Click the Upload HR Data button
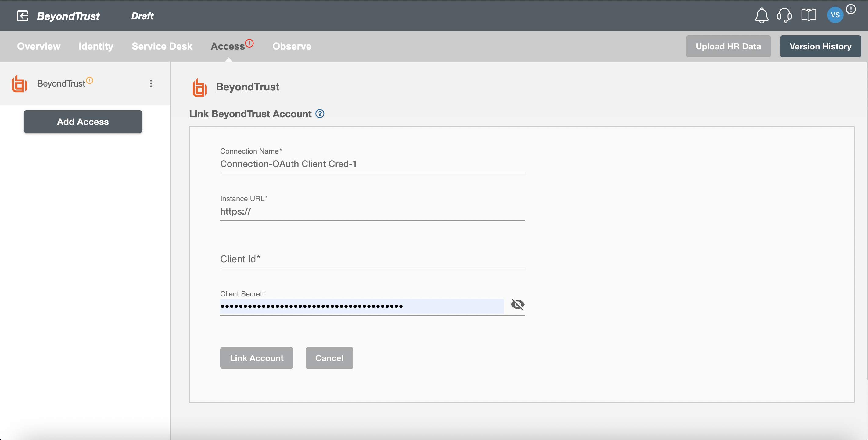This screenshot has height=440, width=868. tap(728, 46)
